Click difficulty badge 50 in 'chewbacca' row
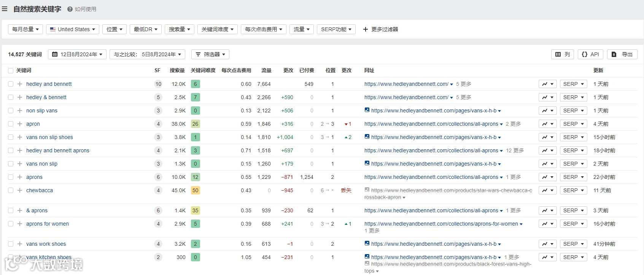 pyautogui.click(x=196, y=190)
